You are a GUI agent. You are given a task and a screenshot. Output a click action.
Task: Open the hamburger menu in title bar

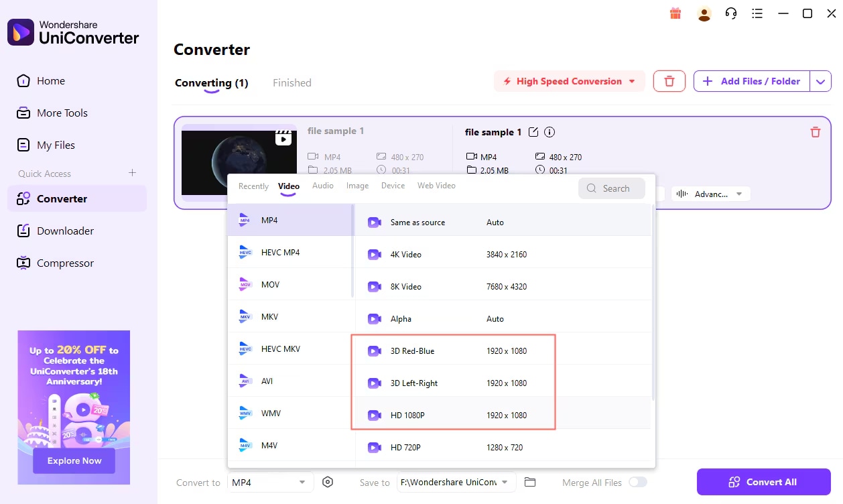point(758,13)
